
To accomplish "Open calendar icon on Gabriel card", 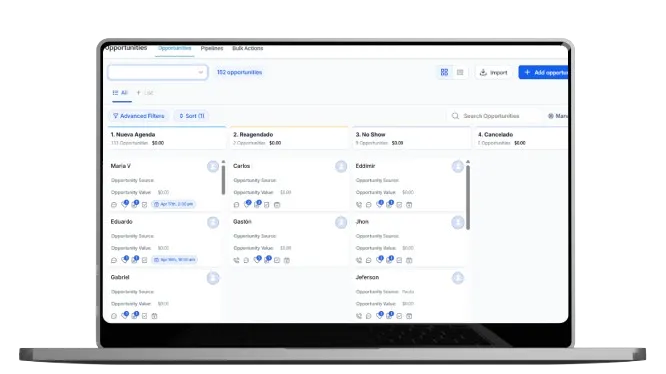I will (154, 316).
